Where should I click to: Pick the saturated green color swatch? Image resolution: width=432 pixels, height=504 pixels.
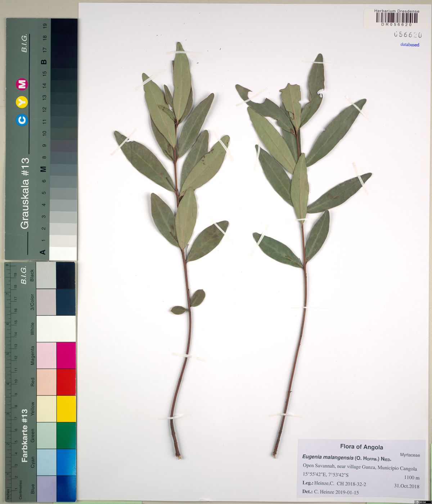pyautogui.click(x=66, y=435)
